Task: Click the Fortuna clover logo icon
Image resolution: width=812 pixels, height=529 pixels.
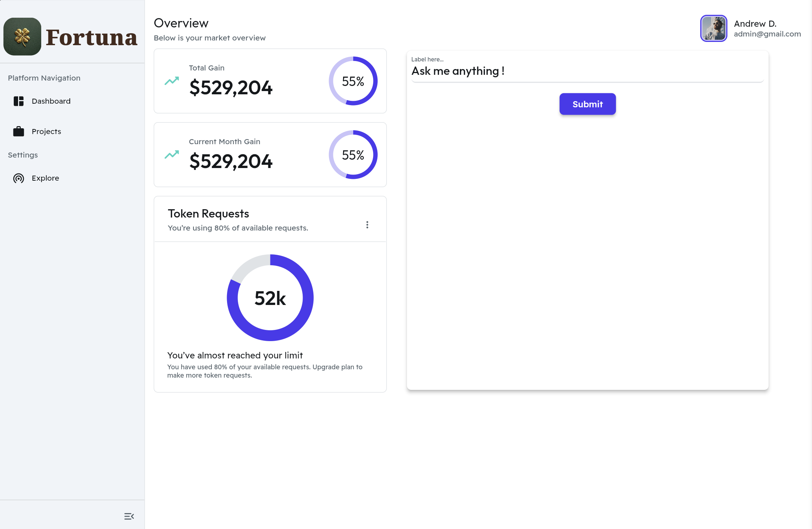Action: pos(22,36)
